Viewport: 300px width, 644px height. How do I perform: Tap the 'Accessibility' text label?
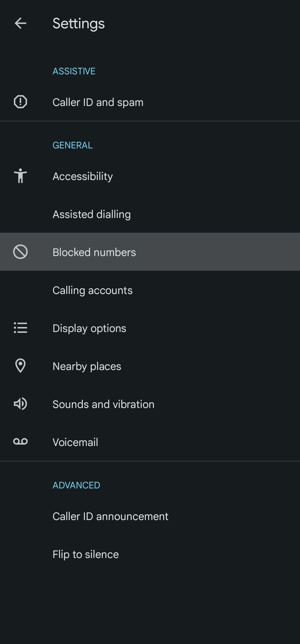pyautogui.click(x=82, y=176)
